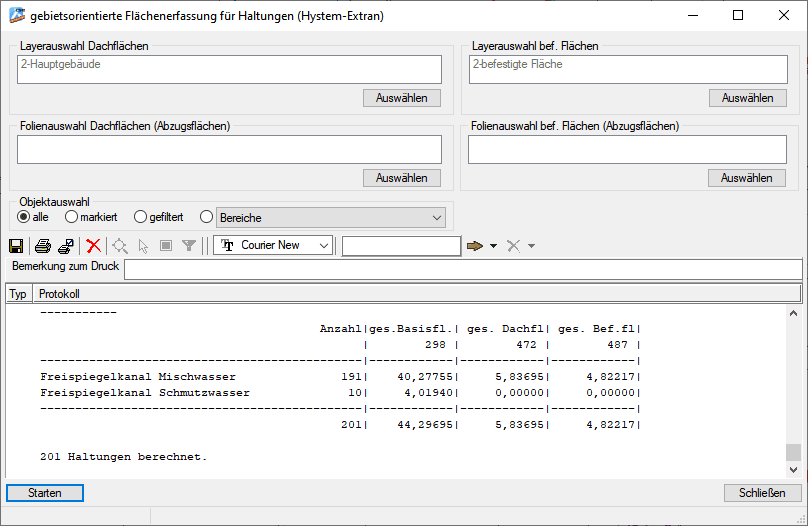Click the zoom-to-object magnifier icon
The image size is (808, 526).
(x=121, y=246)
